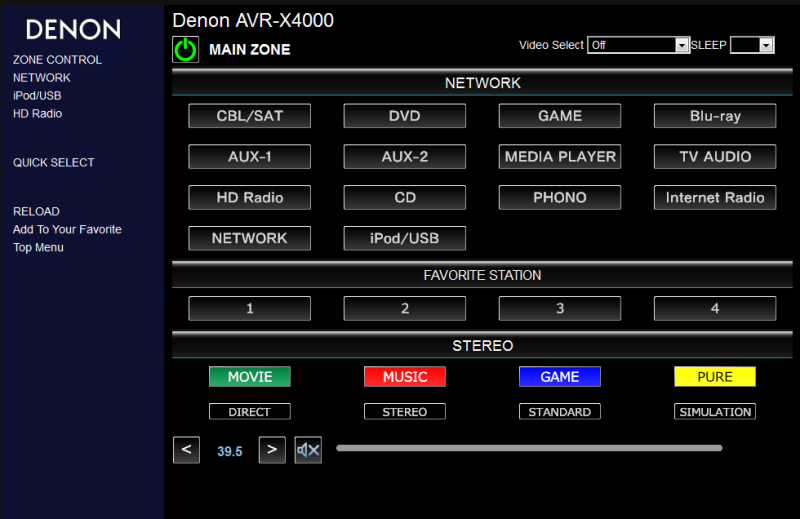Click the RELOAD link
800x519 pixels.
pyautogui.click(x=36, y=212)
